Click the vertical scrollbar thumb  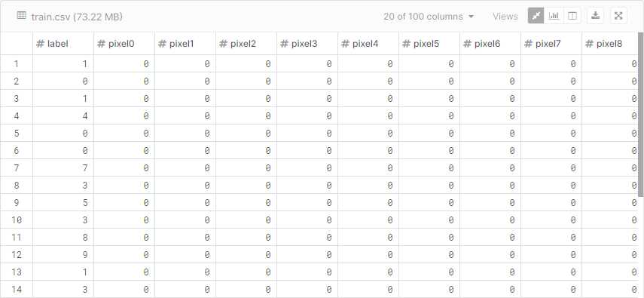click(641, 115)
